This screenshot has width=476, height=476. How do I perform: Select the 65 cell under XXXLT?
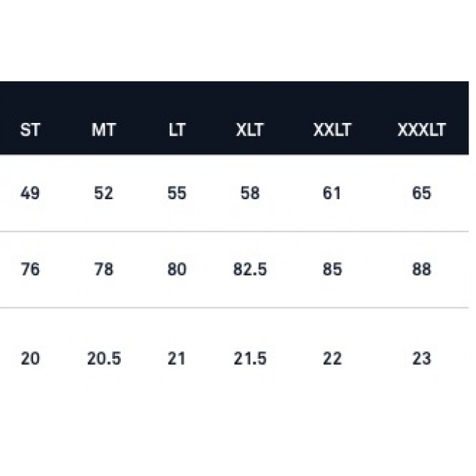421,194
